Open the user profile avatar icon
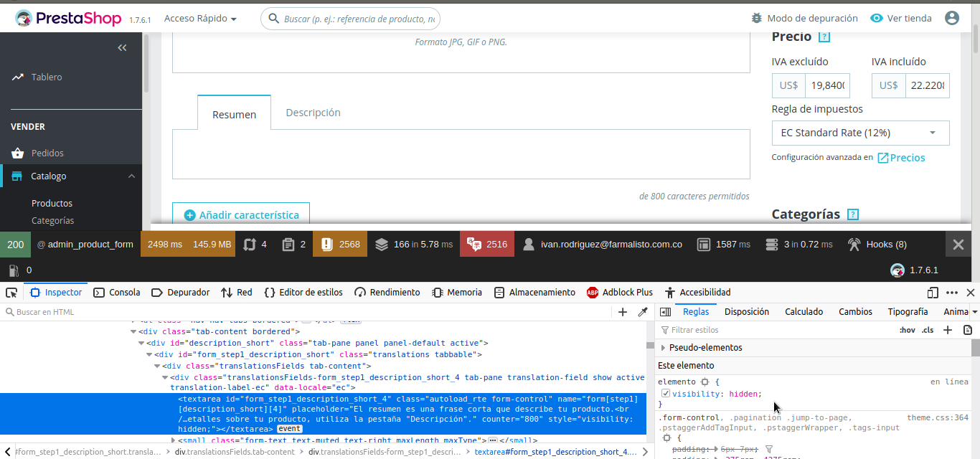980x459 pixels. click(951, 19)
